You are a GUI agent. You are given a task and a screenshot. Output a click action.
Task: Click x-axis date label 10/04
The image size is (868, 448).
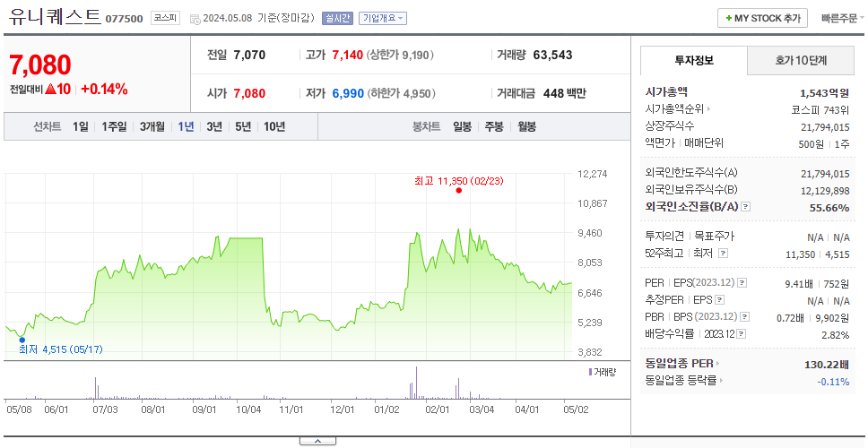[248, 409]
